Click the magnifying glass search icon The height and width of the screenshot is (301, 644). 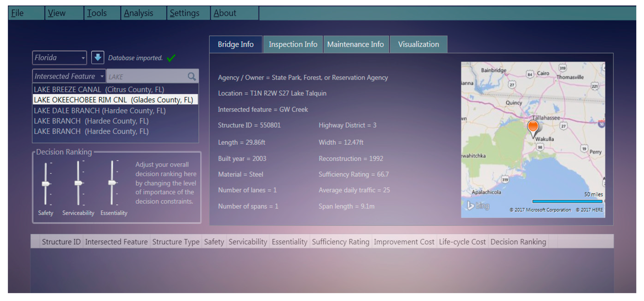(x=191, y=76)
